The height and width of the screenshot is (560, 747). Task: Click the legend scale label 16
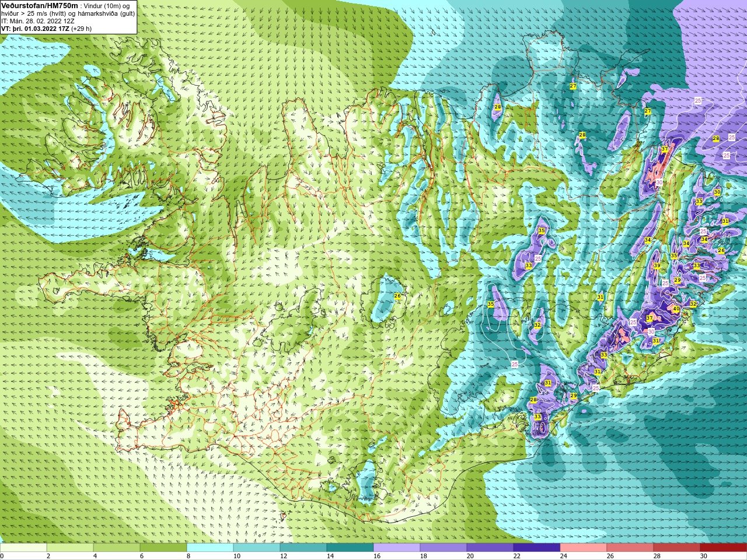pyautogui.click(x=377, y=556)
